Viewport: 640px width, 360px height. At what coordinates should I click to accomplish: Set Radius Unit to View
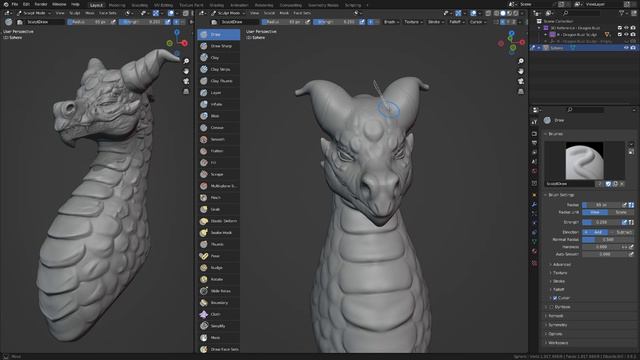click(595, 212)
